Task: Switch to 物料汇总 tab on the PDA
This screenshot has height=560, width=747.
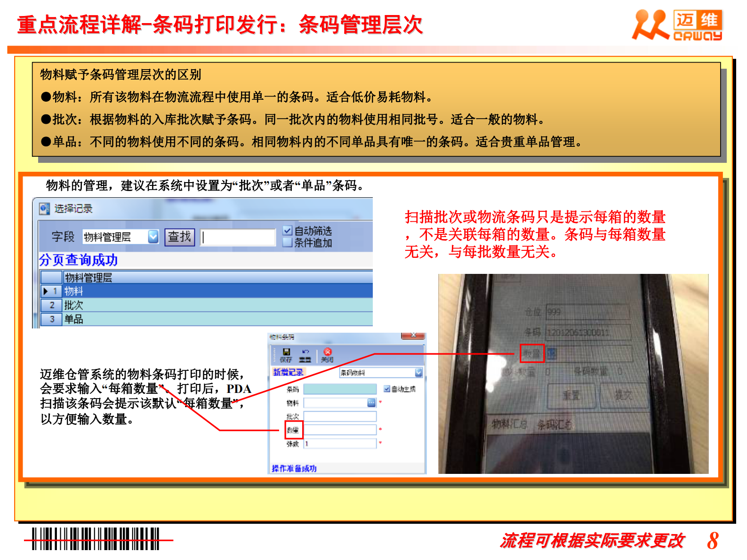Action: [509, 424]
